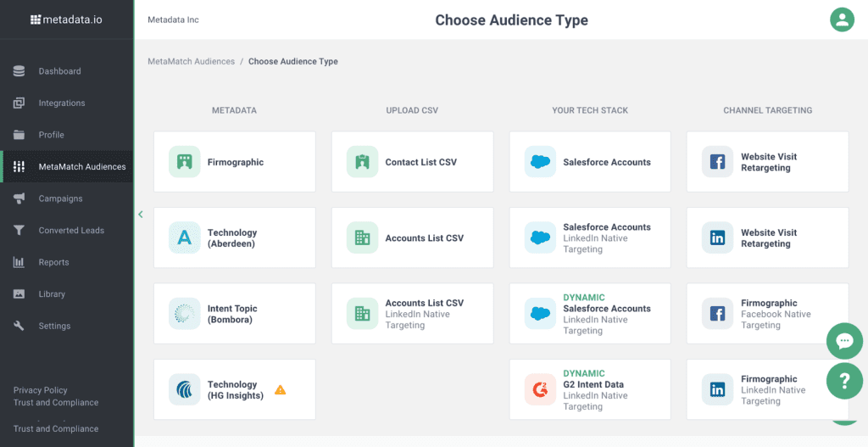Click the Campaigns megaphone icon
The width and height of the screenshot is (868, 447).
click(x=19, y=198)
